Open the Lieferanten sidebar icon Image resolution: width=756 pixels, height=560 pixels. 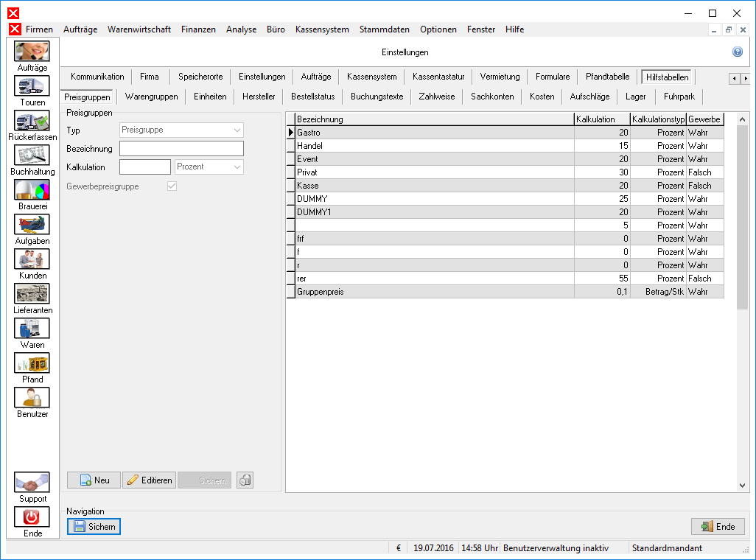[32, 294]
